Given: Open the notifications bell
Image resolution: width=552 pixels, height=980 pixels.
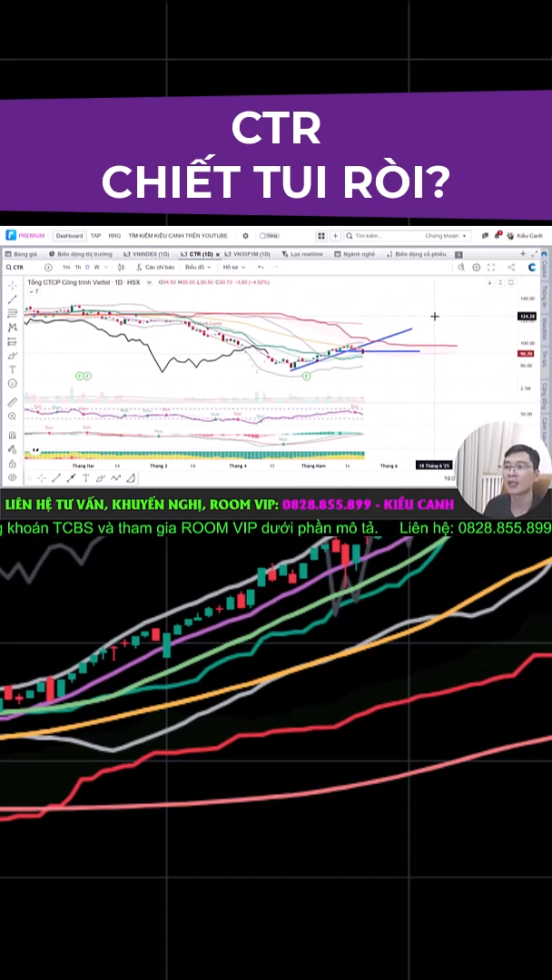Looking at the screenshot, I should (x=498, y=236).
